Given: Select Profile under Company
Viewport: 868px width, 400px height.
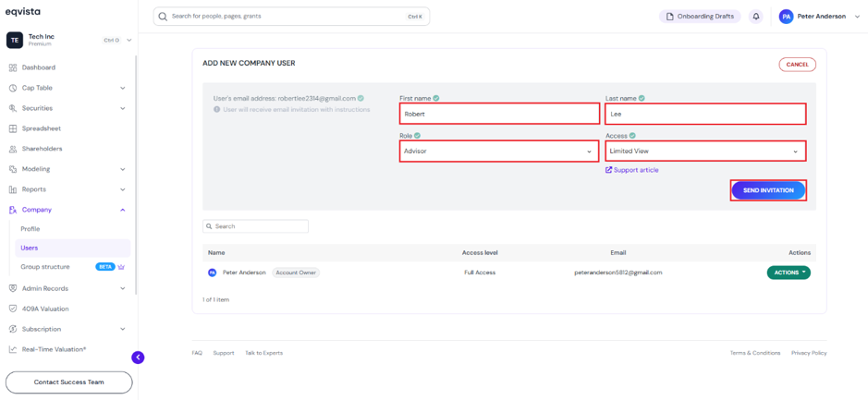Looking at the screenshot, I should 31,229.
